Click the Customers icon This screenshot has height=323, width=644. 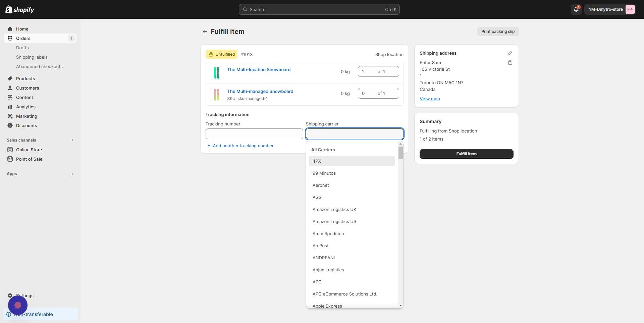10,88
